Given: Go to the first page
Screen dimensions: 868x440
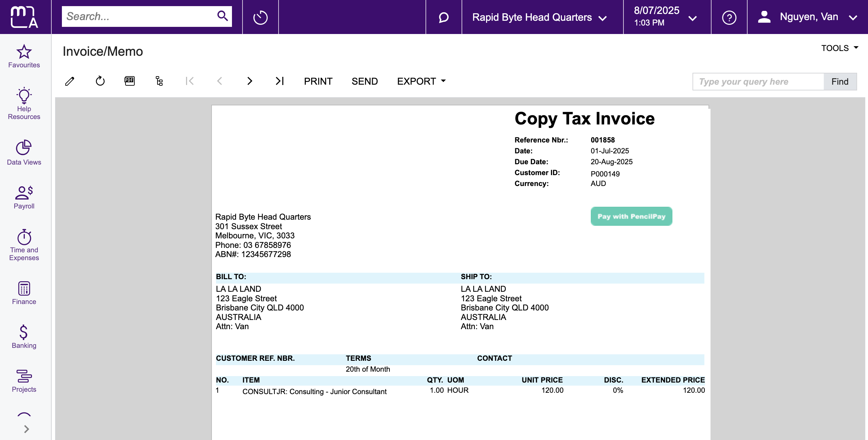Looking at the screenshot, I should click(189, 81).
